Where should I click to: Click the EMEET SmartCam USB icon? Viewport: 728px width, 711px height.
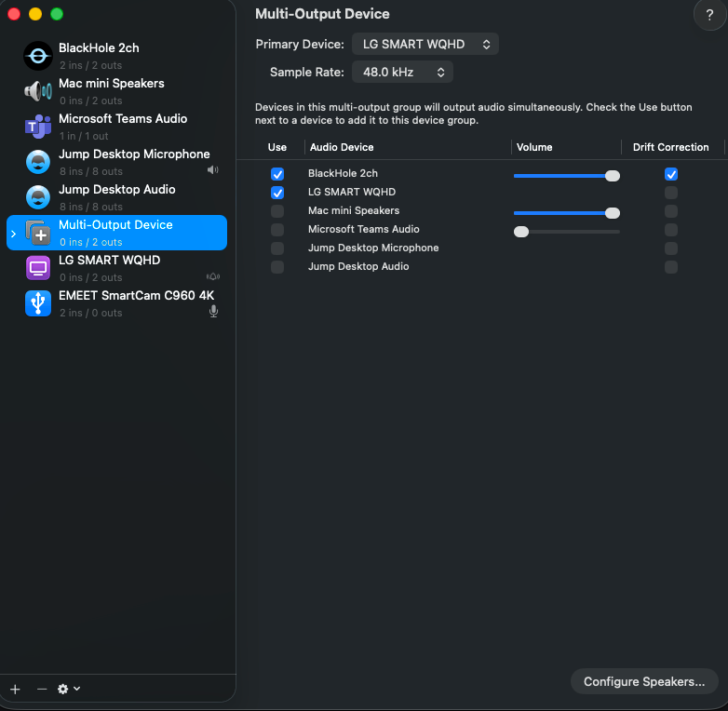point(38,303)
